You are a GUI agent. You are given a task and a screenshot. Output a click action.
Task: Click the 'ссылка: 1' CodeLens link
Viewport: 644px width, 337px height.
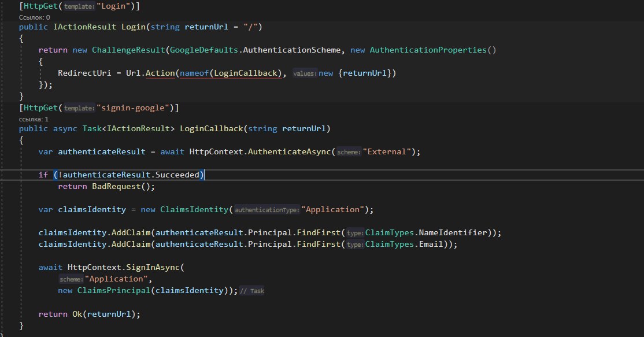point(34,119)
